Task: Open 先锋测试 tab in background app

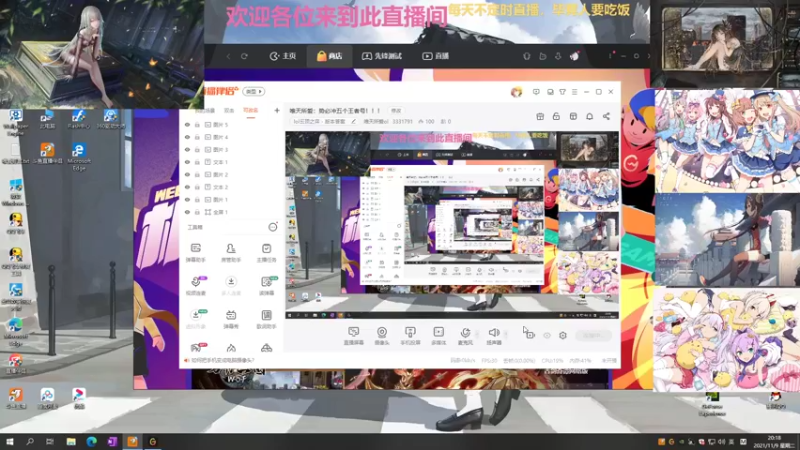Action: click(382, 56)
